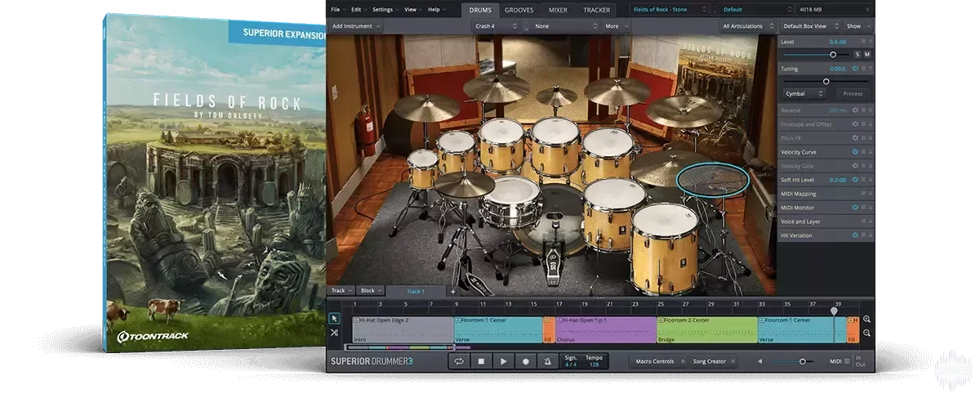
Task: Toggle Hit Variation power button
Action: pyautogui.click(x=856, y=235)
